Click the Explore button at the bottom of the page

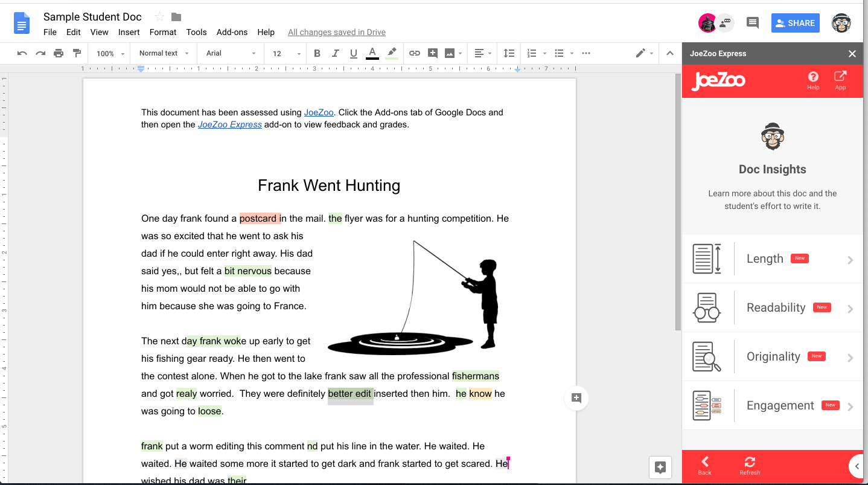[660, 467]
